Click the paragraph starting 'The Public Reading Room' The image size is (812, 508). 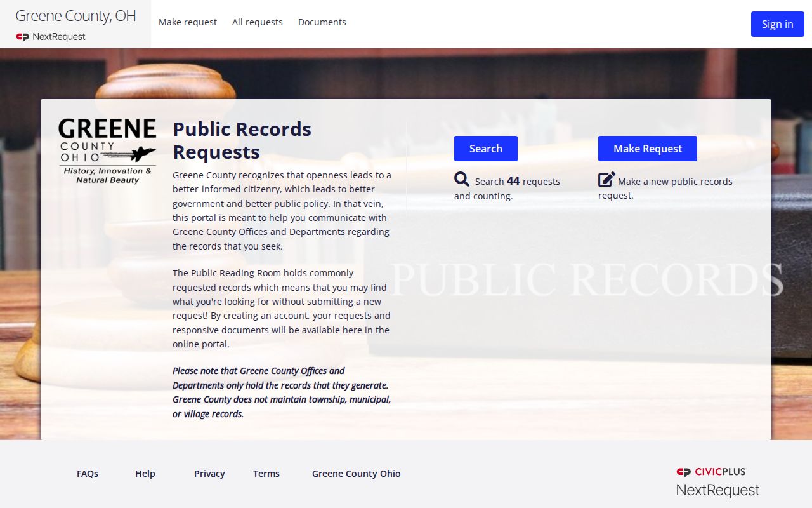[x=282, y=309]
